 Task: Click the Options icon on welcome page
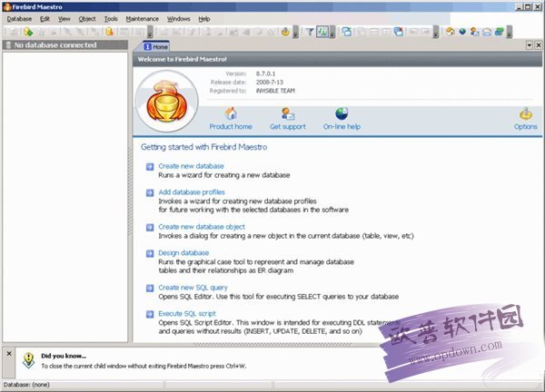coord(526,113)
